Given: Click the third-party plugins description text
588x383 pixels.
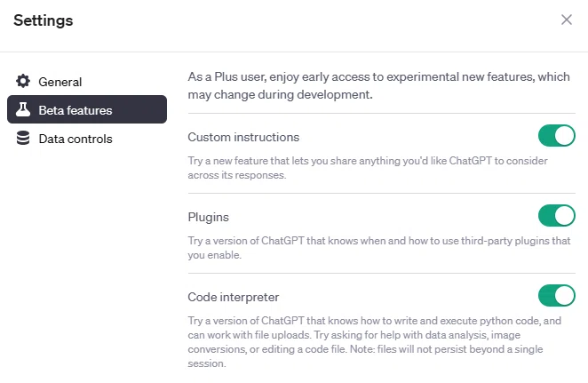Looking at the screenshot, I should click(379, 248).
